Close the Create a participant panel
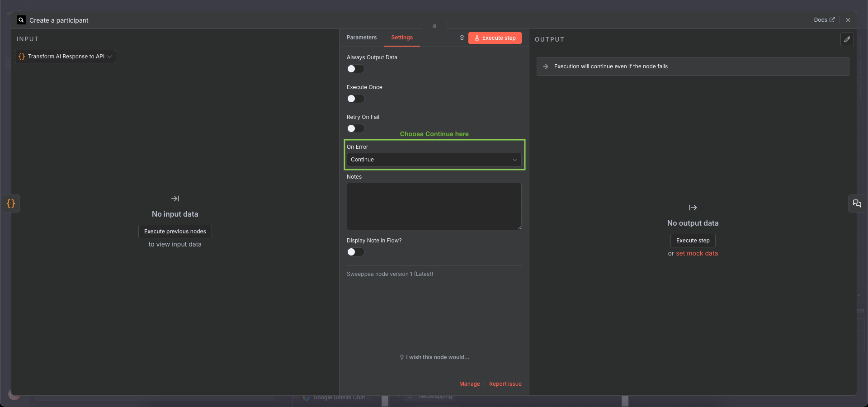 tap(848, 20)
